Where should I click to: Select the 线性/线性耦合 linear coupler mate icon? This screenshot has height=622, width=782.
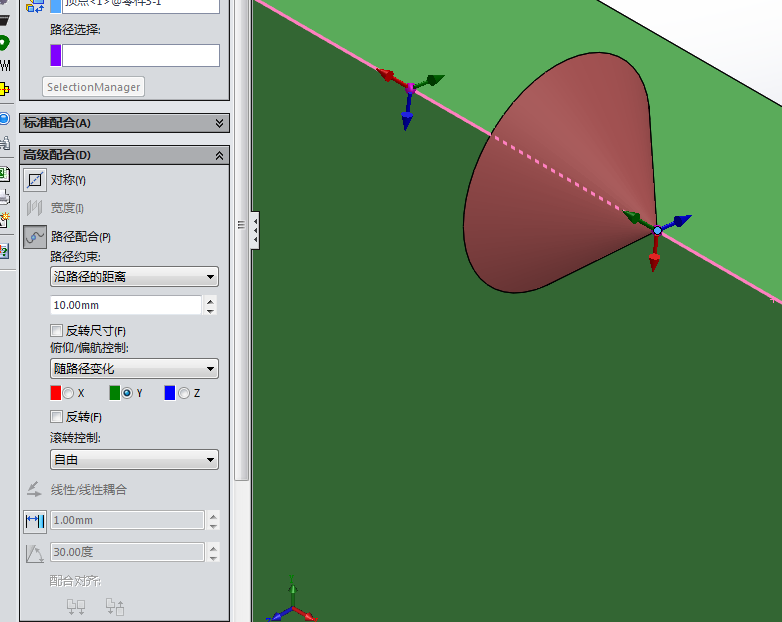(x=34, y=489)
